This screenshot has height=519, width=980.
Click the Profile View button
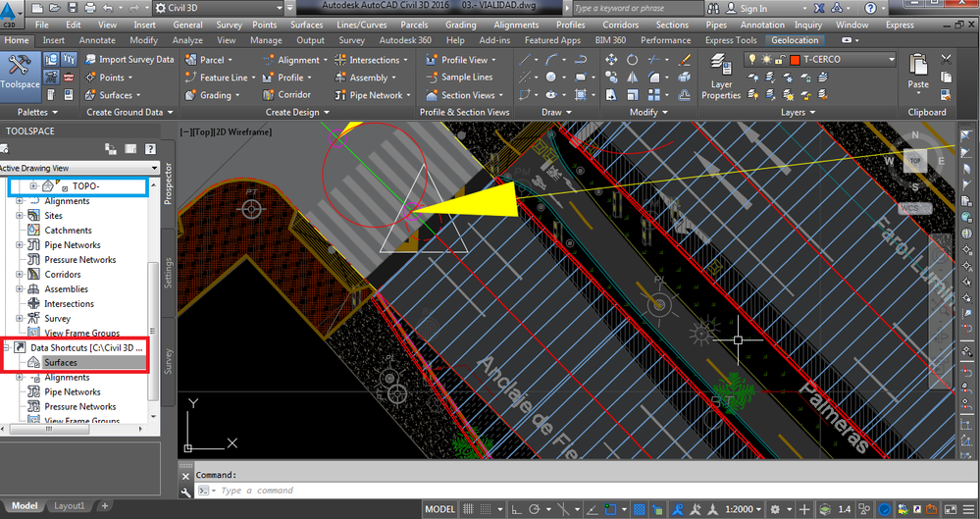(461, 60)
